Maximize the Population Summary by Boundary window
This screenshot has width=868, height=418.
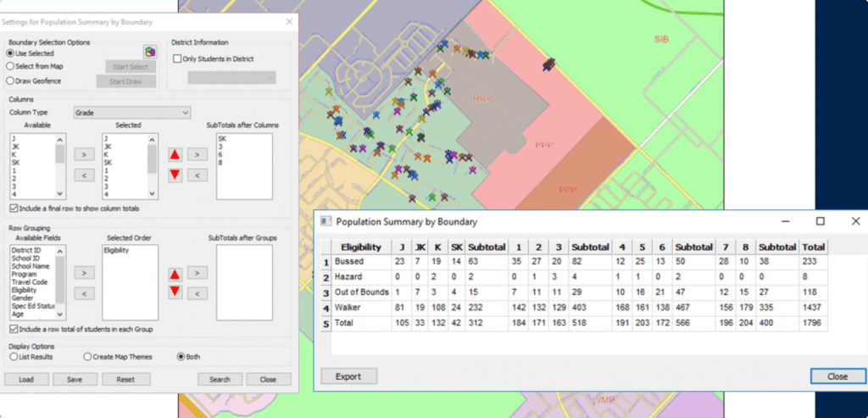point(820,221)
